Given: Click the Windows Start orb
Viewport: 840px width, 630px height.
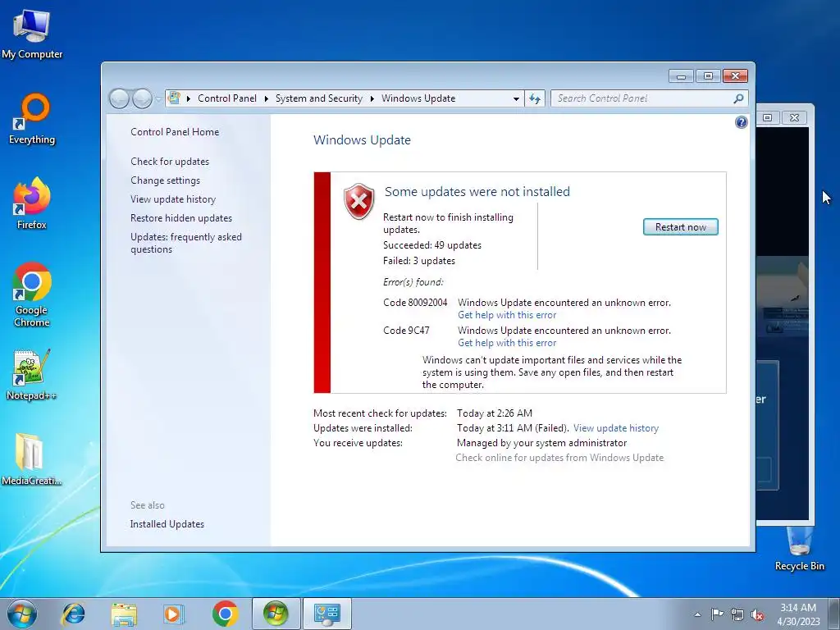Looking at the screenshot, I should coord(22,614).
